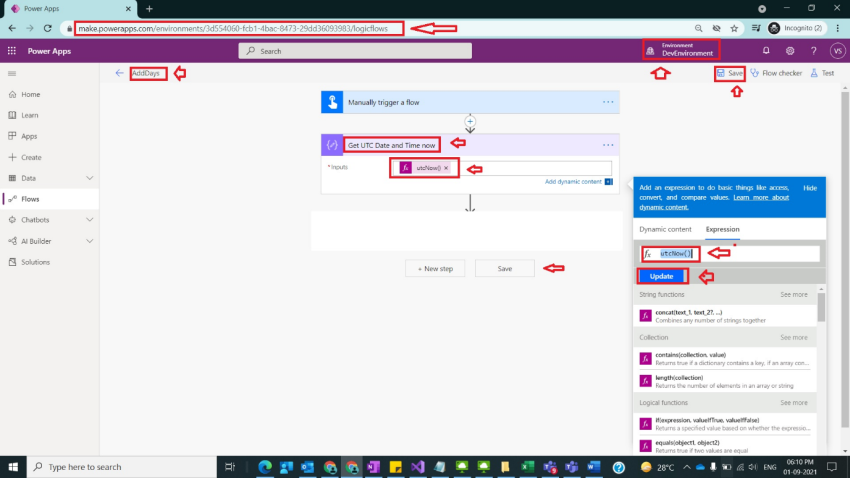Hide the expression help panel
Viewport: 850px width, 478px height.
810,188
